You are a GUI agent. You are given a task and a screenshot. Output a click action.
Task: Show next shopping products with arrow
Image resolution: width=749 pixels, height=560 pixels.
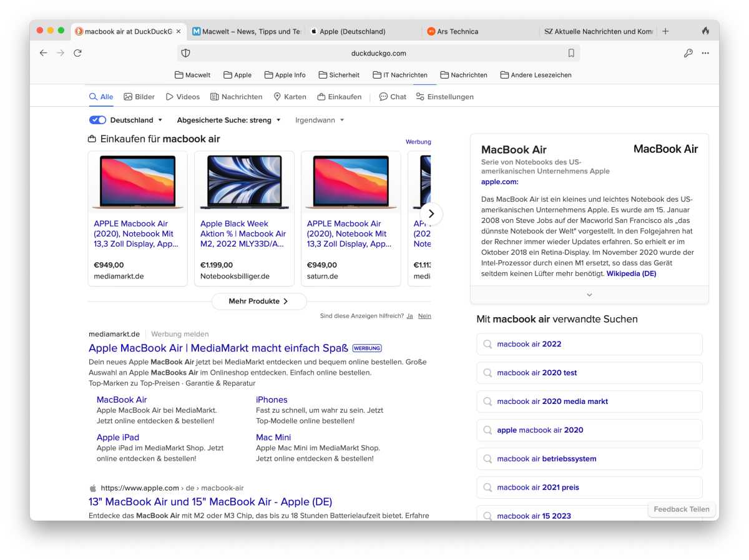431,214
